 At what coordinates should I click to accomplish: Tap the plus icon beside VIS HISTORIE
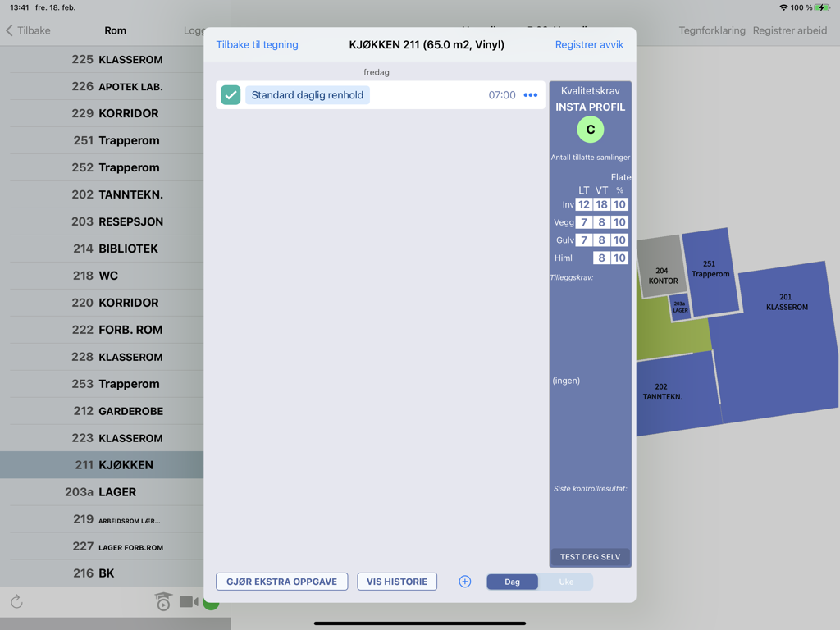pos(464,581)
